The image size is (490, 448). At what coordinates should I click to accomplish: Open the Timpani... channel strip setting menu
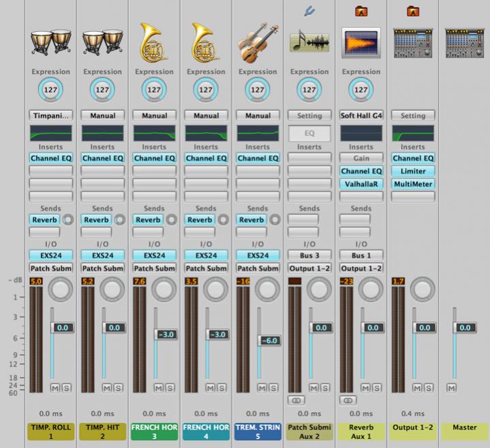pos(51,116)
